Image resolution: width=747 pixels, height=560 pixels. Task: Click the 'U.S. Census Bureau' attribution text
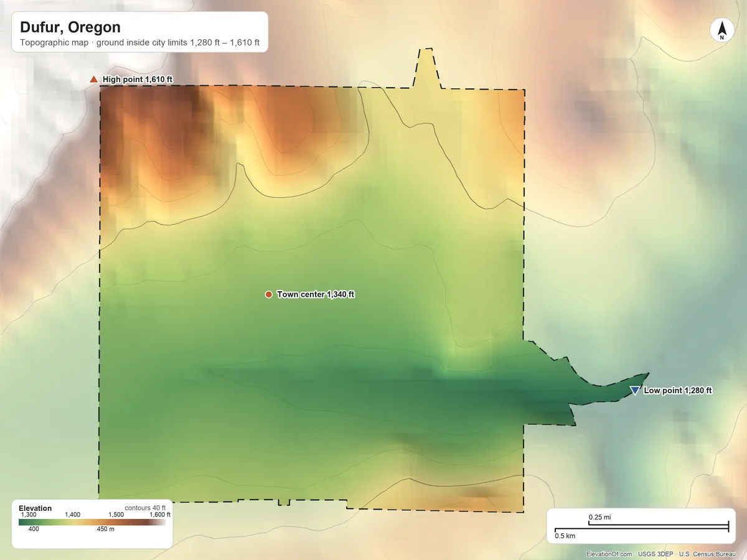tap(708, 554)
